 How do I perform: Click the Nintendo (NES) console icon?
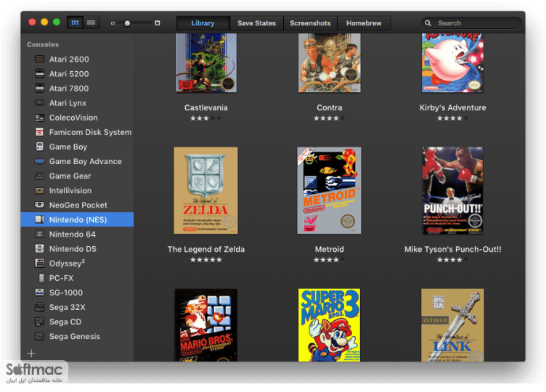[40, 220]
